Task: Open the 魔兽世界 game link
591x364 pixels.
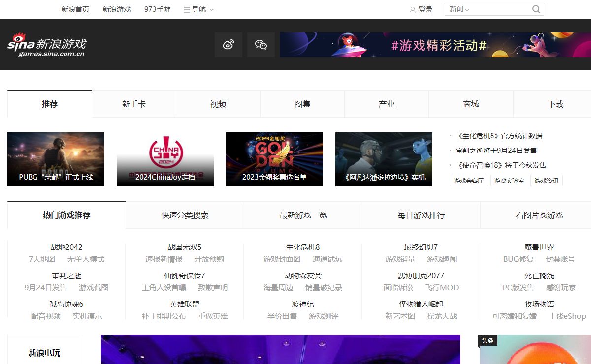Action: (x=539, y=247)
